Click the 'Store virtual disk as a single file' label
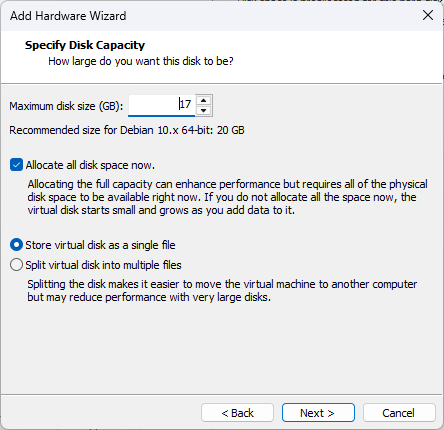Screen dimensions: 444x430 100,245
